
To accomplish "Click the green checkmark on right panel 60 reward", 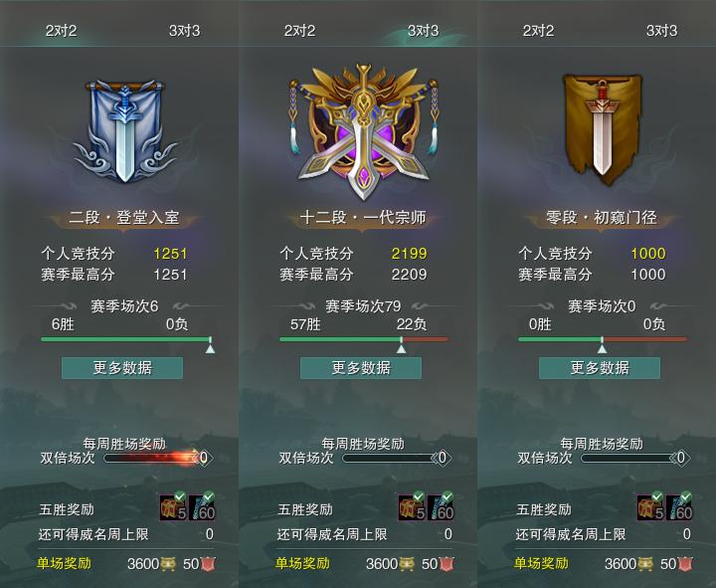I will point(686,496).
